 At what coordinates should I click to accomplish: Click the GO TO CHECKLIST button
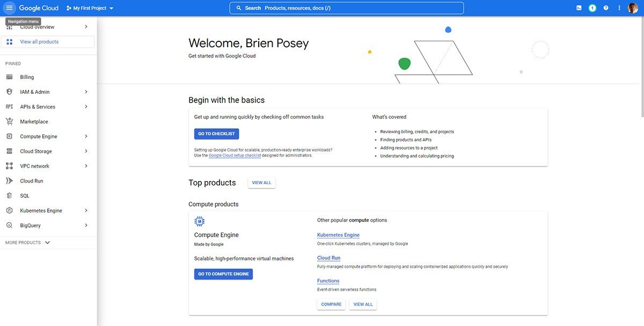(x=216, y=134)
